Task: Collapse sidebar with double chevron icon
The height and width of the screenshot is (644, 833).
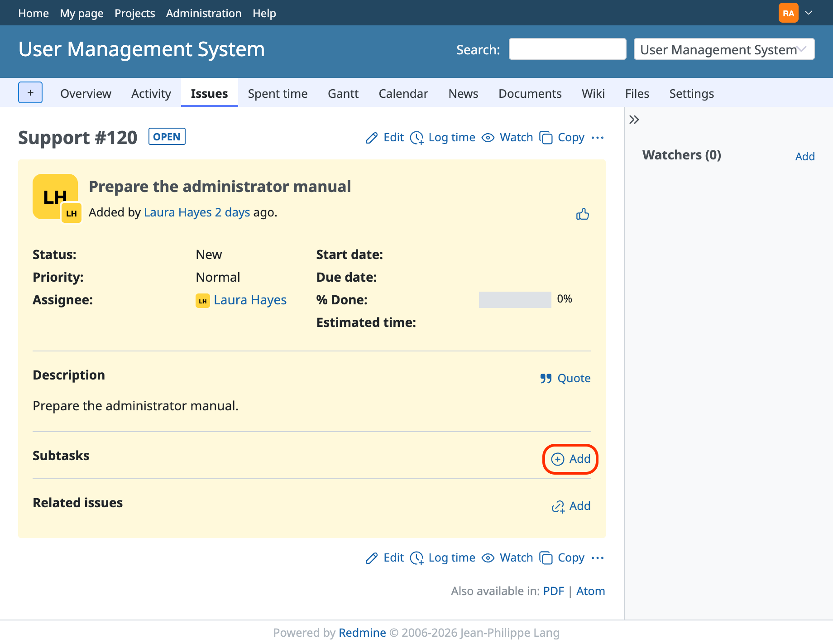Action: [x=634, y=120]
